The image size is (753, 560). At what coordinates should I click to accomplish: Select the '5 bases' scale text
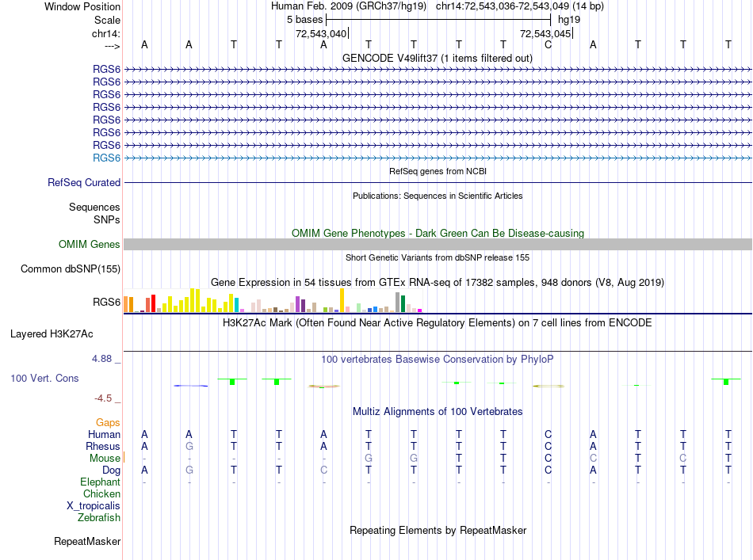point(305,20)
